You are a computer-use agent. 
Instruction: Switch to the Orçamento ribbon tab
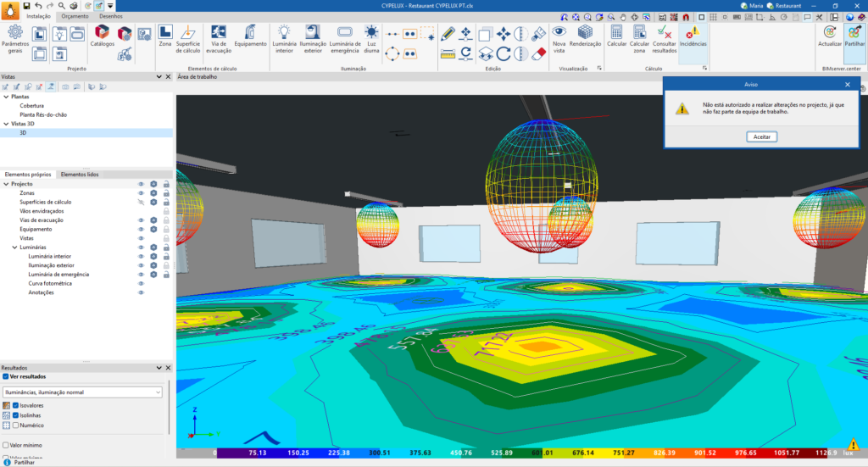click(x=75, y=16)
